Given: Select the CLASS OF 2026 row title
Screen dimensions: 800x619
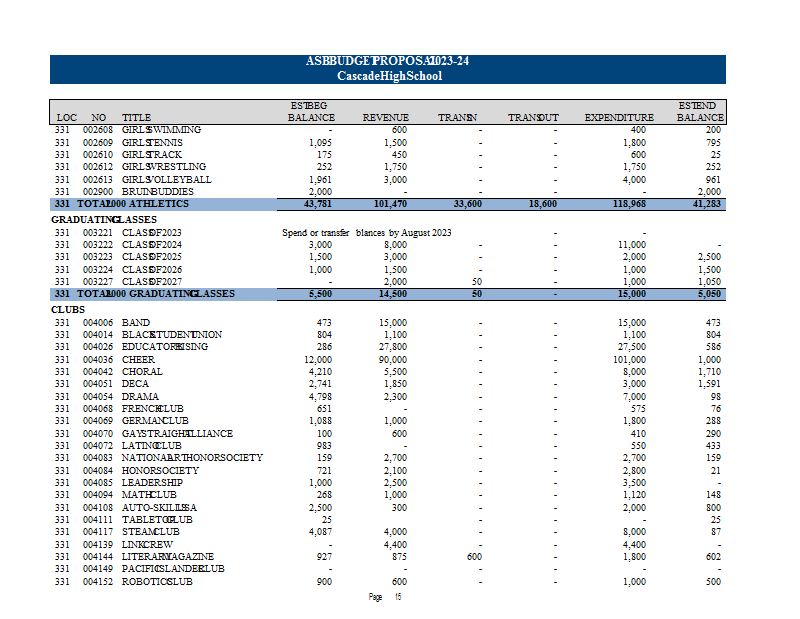Looking at the screenshot, I should point(152,270).
